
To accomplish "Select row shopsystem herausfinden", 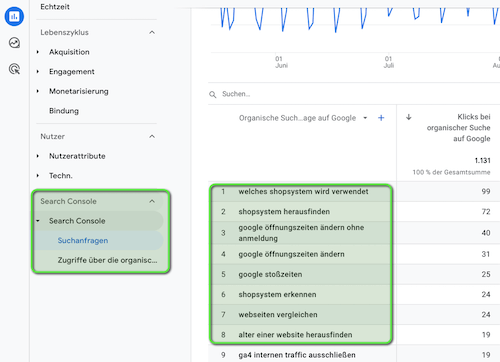I will pos(284,212).
